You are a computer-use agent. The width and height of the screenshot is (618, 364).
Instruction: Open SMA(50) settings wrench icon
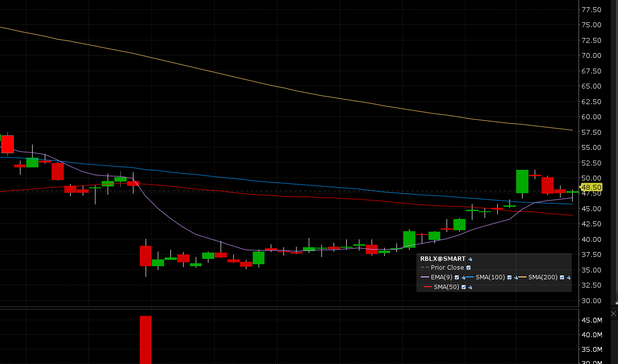point(470,287)
